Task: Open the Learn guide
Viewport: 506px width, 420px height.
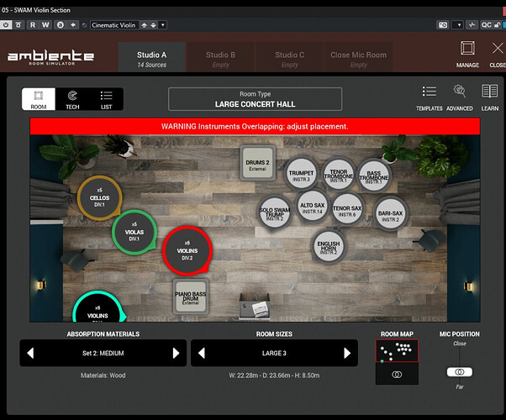Action: [x=490, y=98]
